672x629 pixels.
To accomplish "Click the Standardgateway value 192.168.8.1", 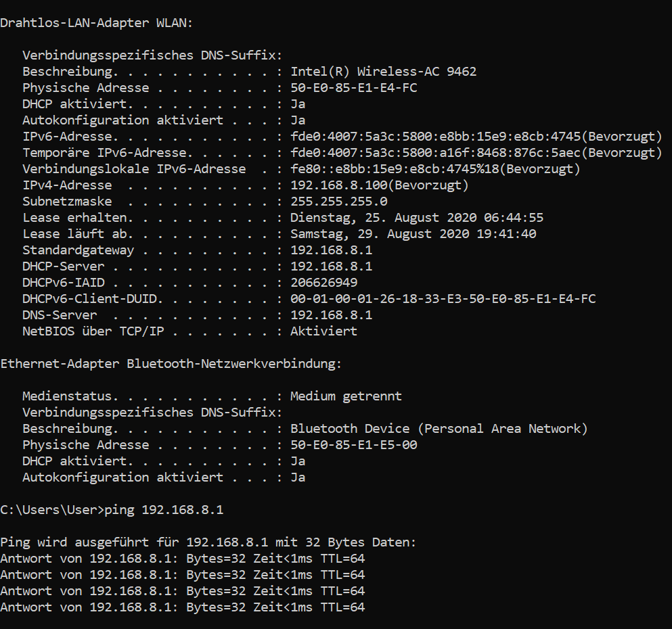I will point(332,250).
